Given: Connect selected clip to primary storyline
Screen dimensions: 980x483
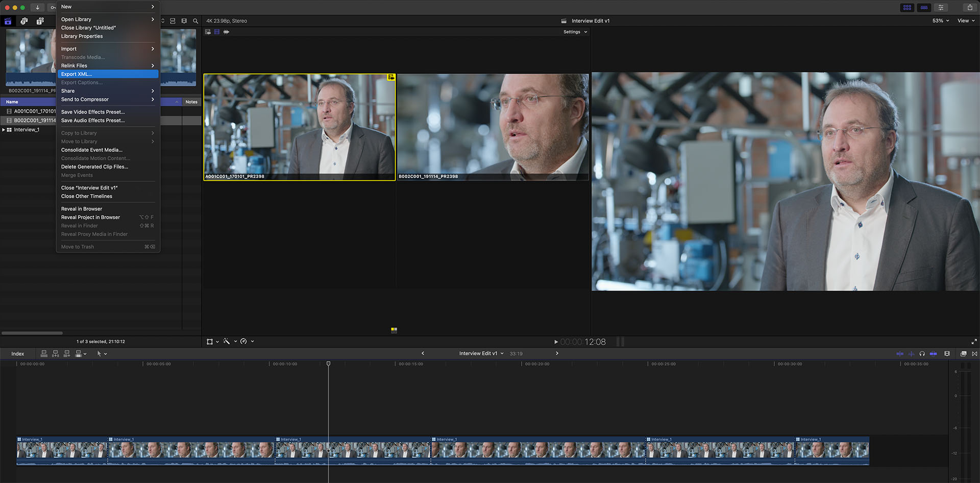Looking at the screenshot, I should pyautogui.click(x=44, y=353).
